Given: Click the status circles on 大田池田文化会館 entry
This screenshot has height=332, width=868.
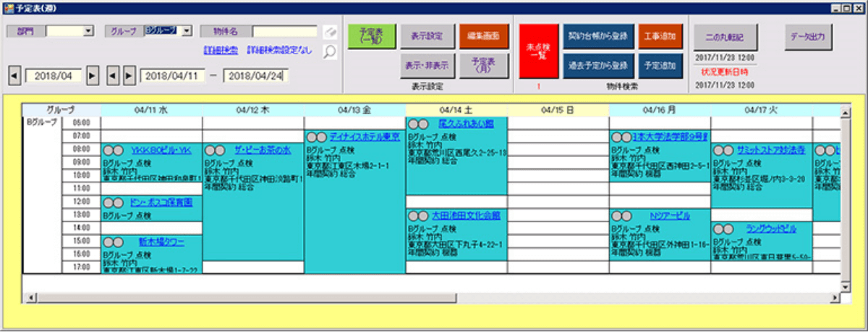Looking at the screenshot, I should [417, 216].
